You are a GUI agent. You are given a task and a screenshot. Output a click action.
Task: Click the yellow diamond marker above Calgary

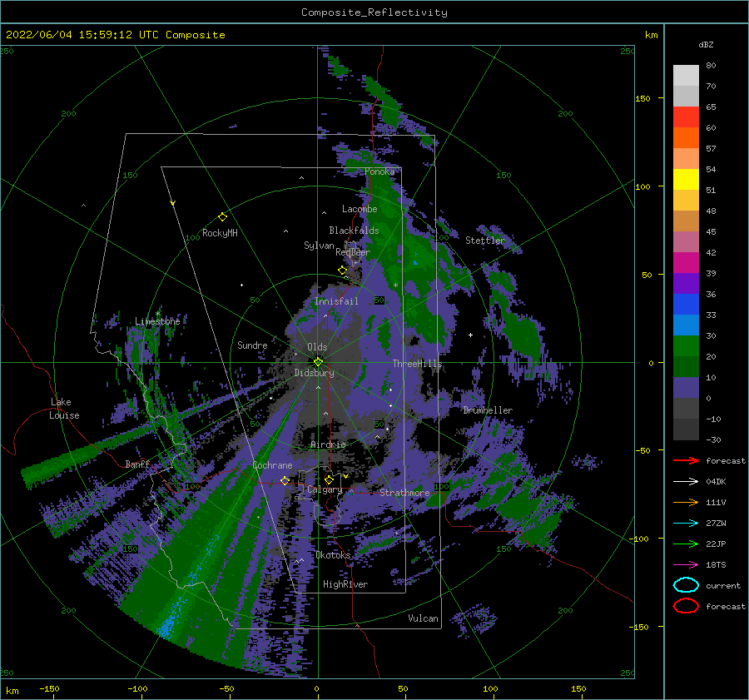click(x=329, y=479)
